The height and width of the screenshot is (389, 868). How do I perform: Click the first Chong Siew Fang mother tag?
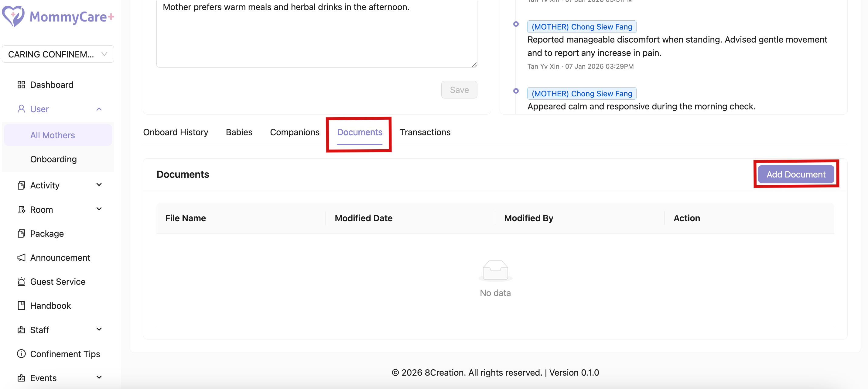(x=582, y=27)
